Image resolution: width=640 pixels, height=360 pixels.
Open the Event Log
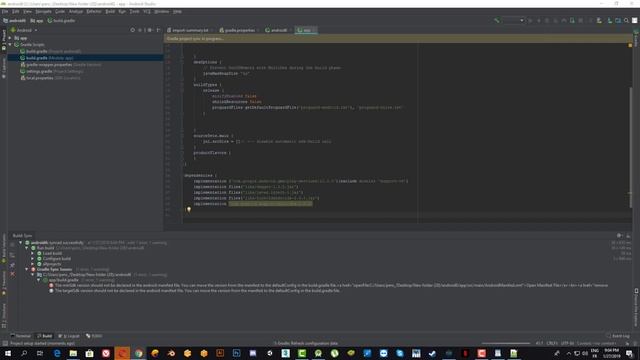[x=618, y=336]
